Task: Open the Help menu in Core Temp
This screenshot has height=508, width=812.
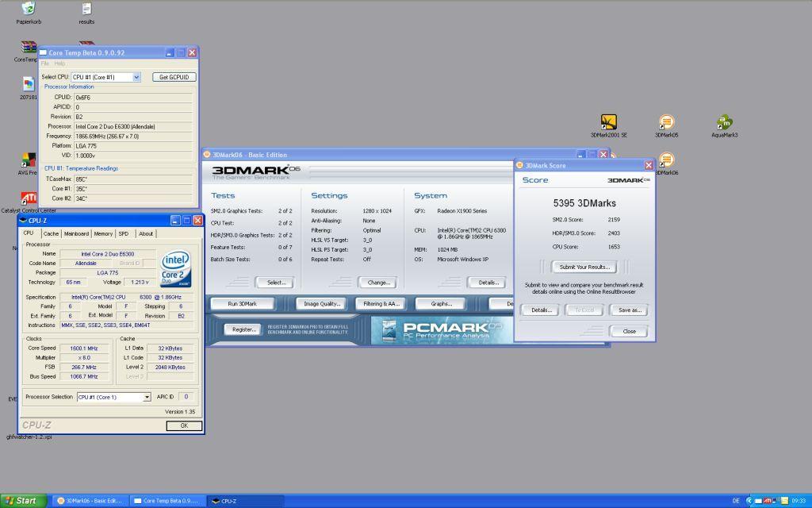Action: point(59,63)
